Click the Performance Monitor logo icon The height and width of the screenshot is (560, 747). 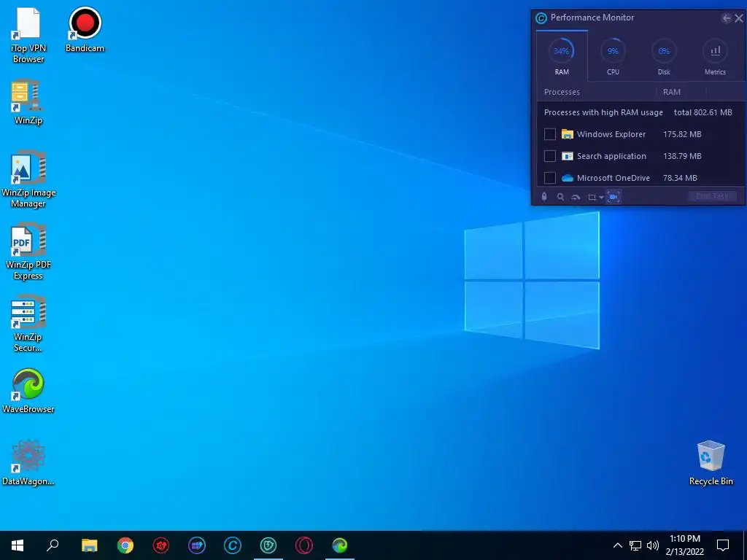[x=541, y=18]
